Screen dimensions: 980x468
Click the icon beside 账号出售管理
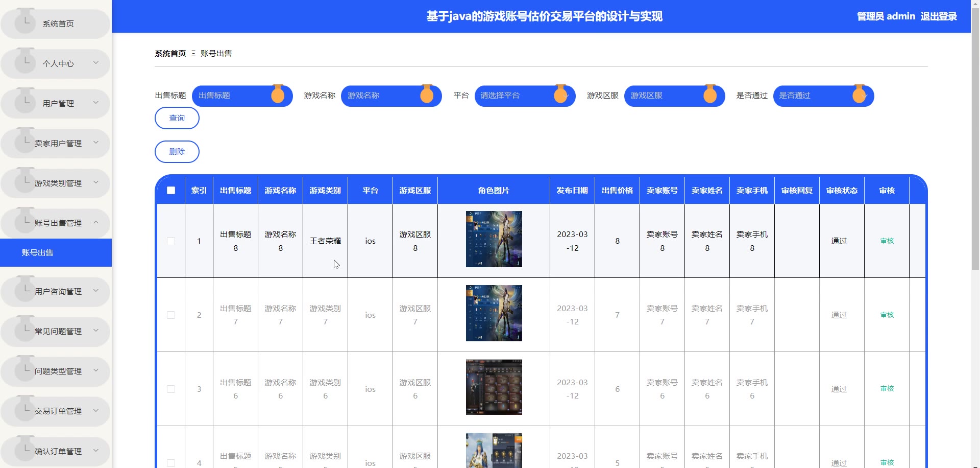[25, 220]
